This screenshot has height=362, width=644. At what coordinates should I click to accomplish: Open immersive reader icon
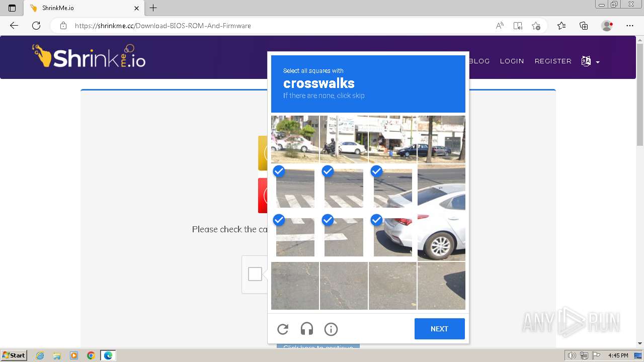(x=518, y=26)
